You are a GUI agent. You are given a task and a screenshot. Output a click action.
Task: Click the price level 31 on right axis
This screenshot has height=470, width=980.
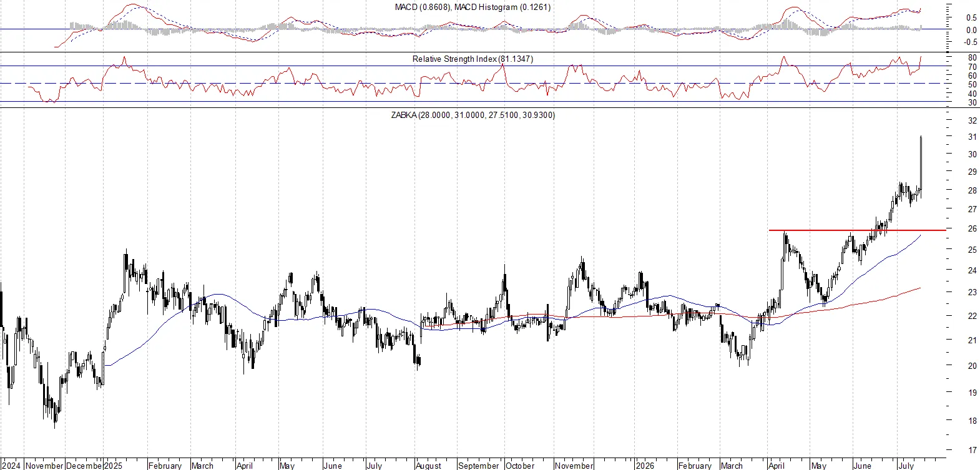point(972,137)
